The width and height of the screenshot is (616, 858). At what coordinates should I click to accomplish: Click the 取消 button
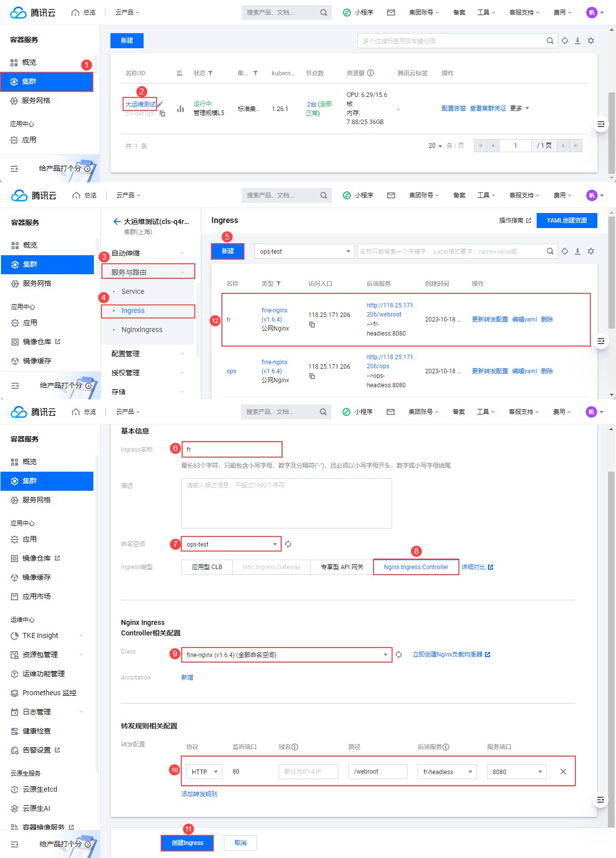point(240,843)
